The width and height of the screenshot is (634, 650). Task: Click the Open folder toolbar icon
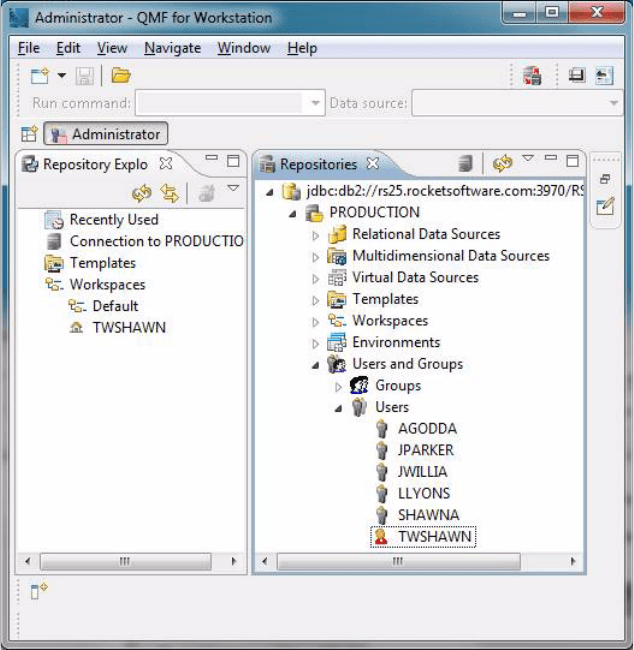tap(121, 75)
